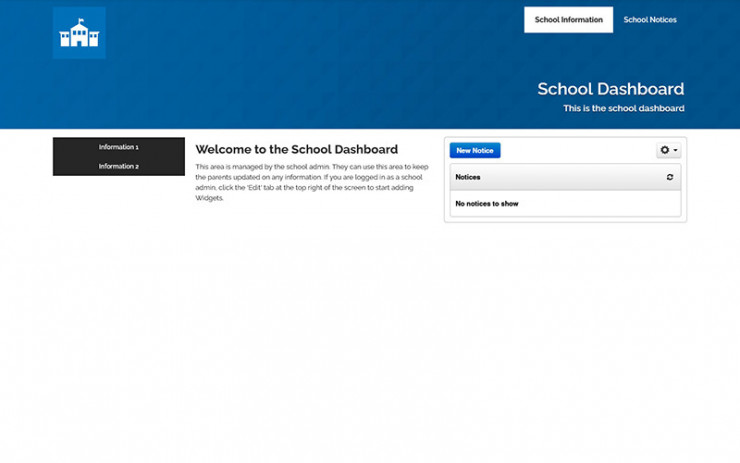Create a New Notice
The height and width of the screenshot is (463, 740).
[475, 151]
